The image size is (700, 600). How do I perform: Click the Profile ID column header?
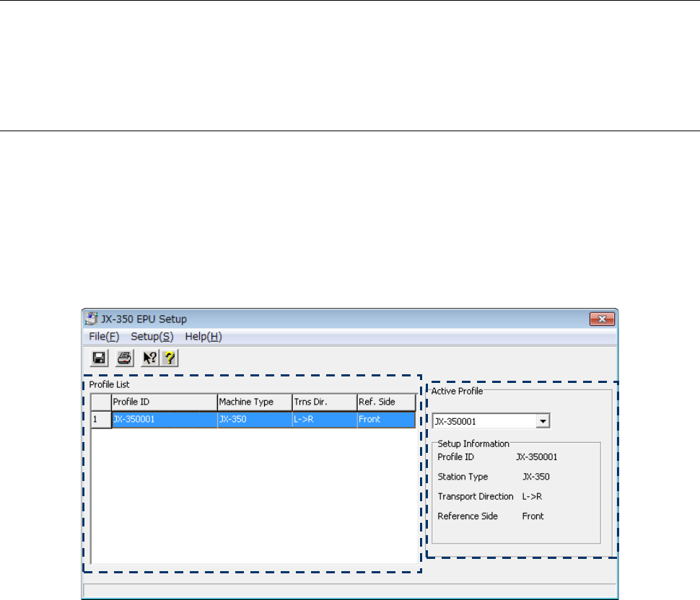click(165, 402)
